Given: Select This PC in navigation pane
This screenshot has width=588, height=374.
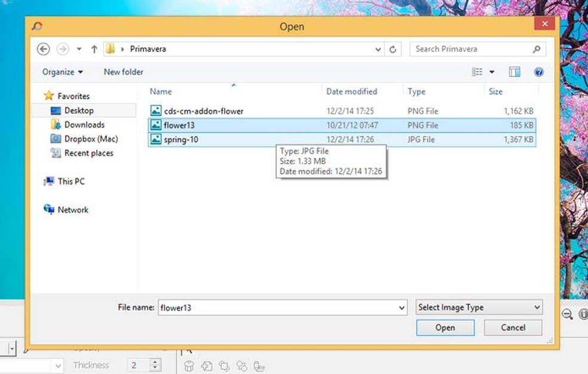Looking at the screenshot, I should [x=64, y=182].
